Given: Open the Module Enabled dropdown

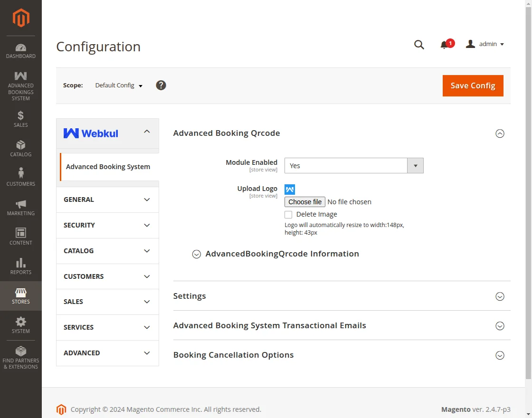Looking at the screenshot, I should (x=353, y=166).
